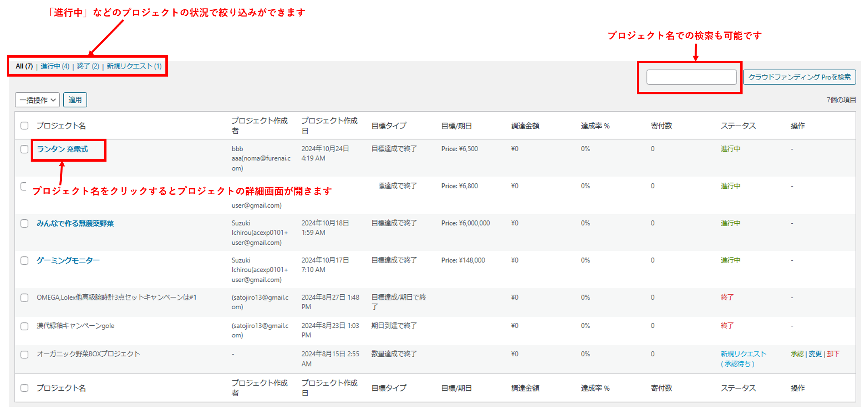Focus the project name search field

coord(691,77)
